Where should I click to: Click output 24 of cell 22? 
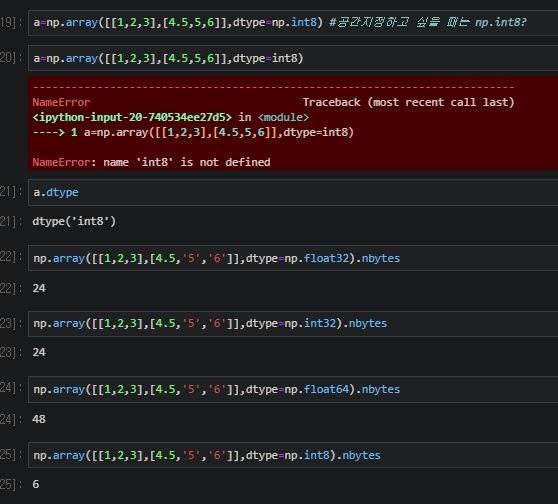pyautogui.click(x=39, y=288)
